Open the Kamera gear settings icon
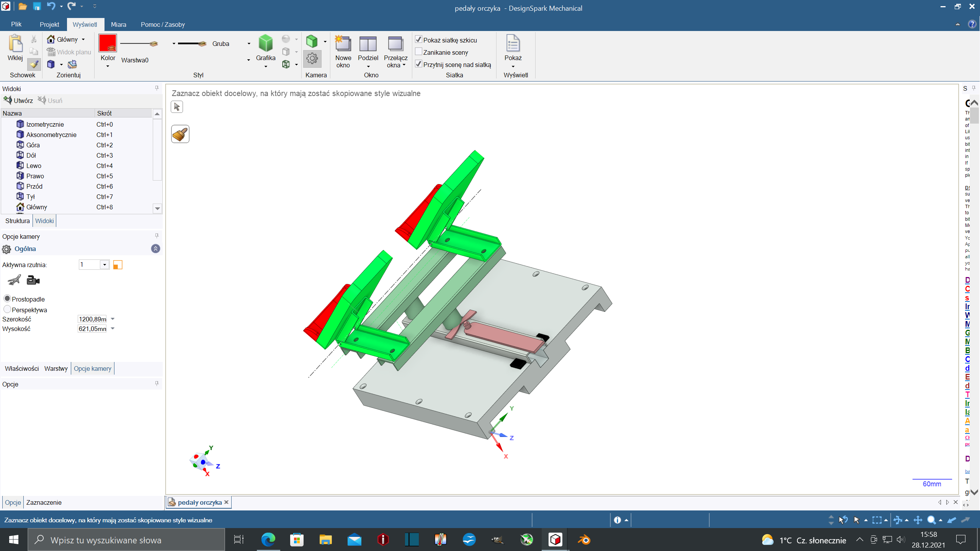This screenshot has width=980, height=551. [x=312, y=59]
